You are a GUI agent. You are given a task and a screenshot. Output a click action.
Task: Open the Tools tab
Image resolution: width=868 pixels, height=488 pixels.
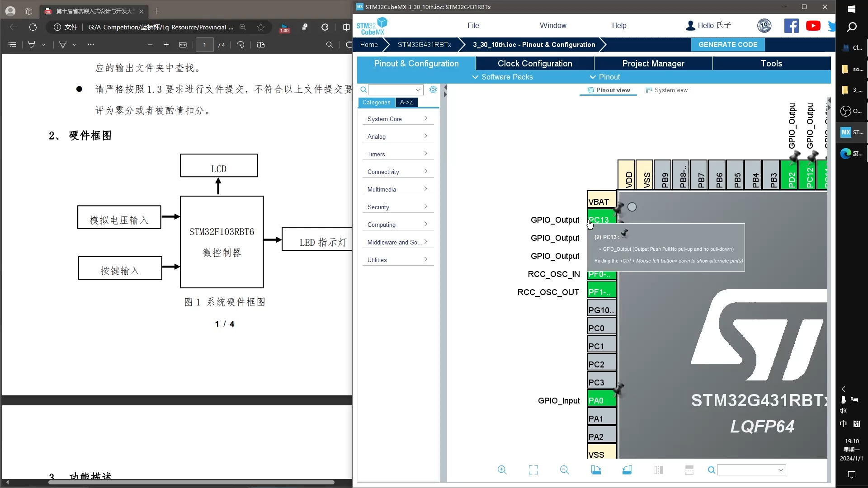coord(771,63)
